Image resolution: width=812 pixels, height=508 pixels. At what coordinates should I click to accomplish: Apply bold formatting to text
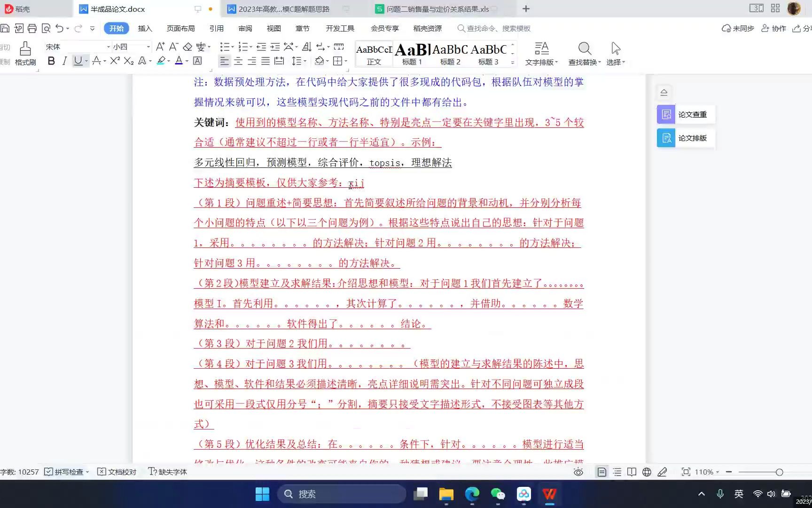(51, 61)
